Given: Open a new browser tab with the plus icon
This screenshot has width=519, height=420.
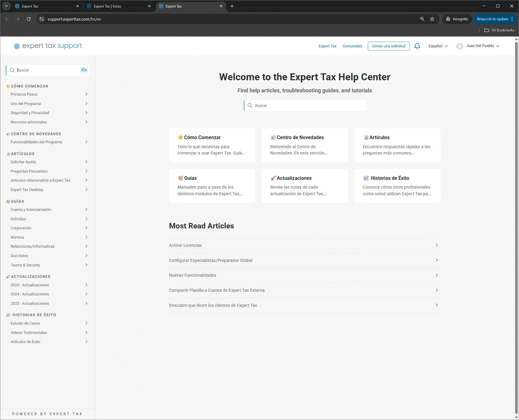Looking at the screenshot, I should pos(232,6).
